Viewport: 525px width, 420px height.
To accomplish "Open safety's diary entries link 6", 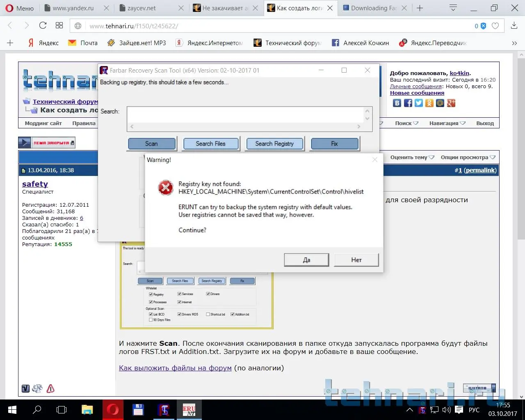I will pyautogui.click(x=82, y=218).
